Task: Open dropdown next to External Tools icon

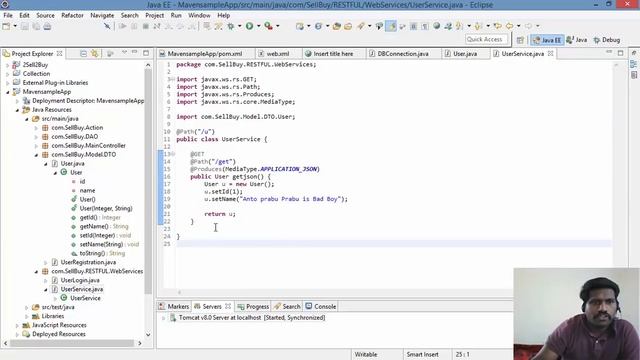Action: 278,26
